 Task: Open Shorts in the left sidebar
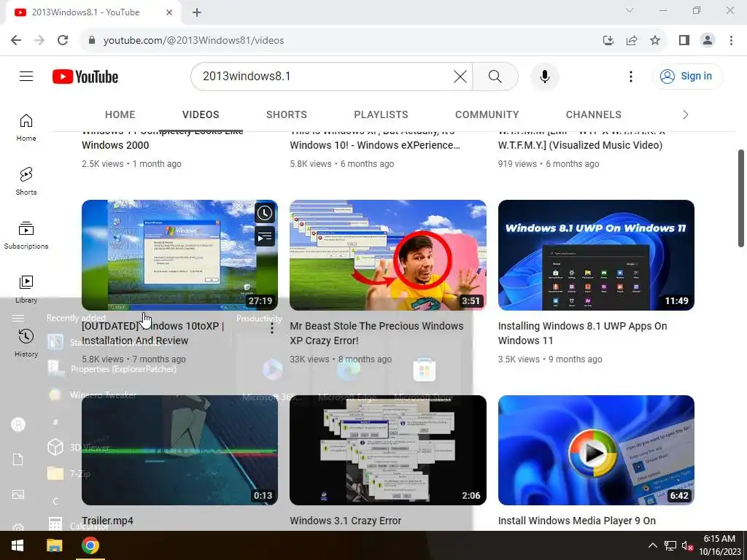coord(26,182)
